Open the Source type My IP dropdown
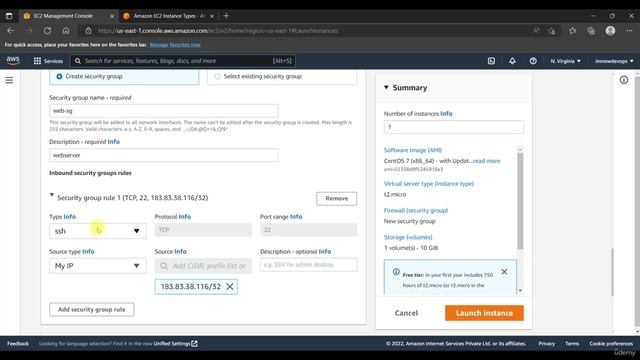This screenshot has height=360, width=640. point(98,266)
